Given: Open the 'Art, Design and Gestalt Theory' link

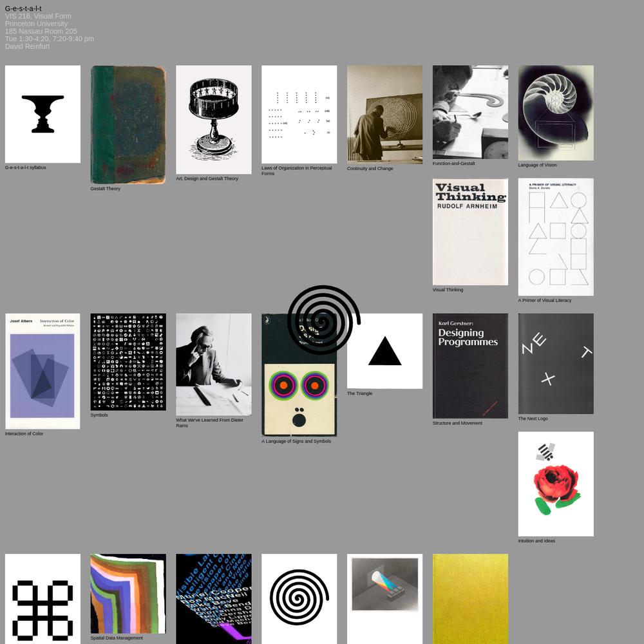Looking at the screenshot, I should (207, 178).
